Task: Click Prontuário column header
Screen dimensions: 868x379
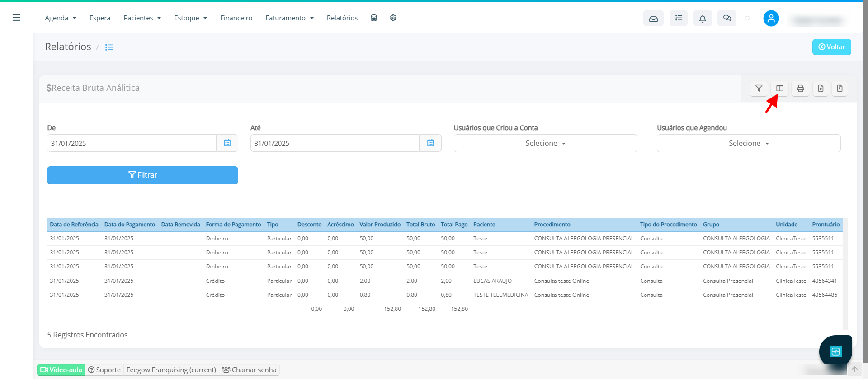Action: [826, 225]
